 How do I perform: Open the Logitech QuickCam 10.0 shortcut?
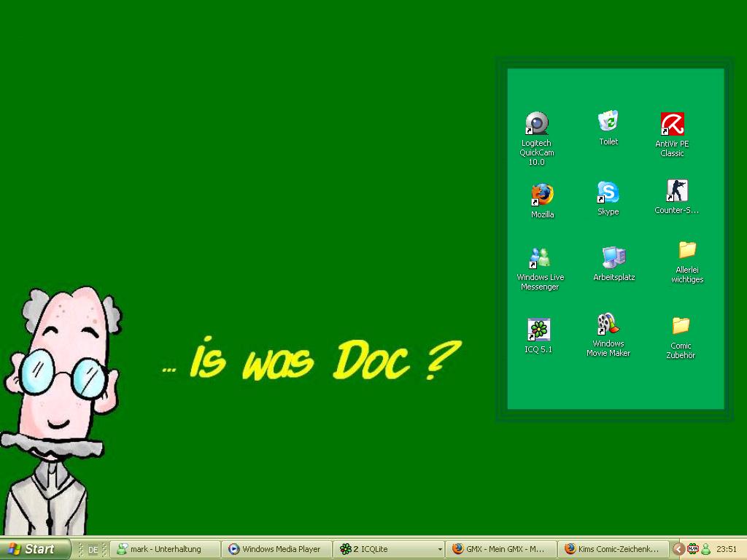[537, 124]
